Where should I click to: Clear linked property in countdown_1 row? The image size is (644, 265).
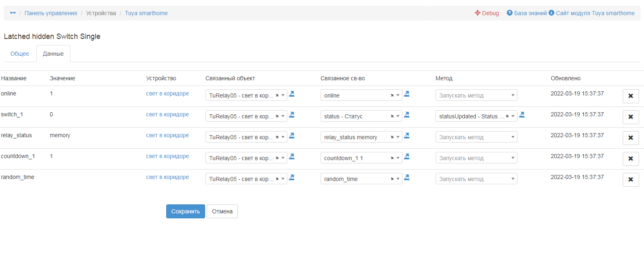point(392,158)
